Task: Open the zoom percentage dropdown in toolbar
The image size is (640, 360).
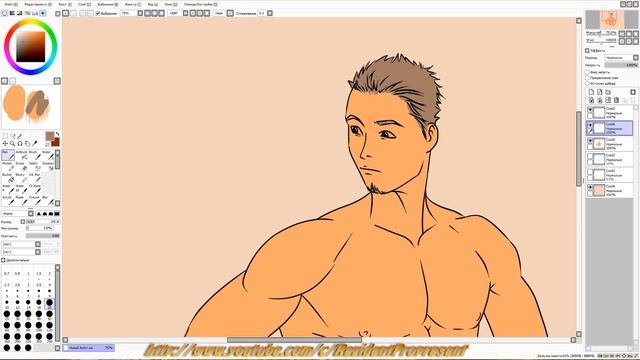Action: click(x=140, y=13)
